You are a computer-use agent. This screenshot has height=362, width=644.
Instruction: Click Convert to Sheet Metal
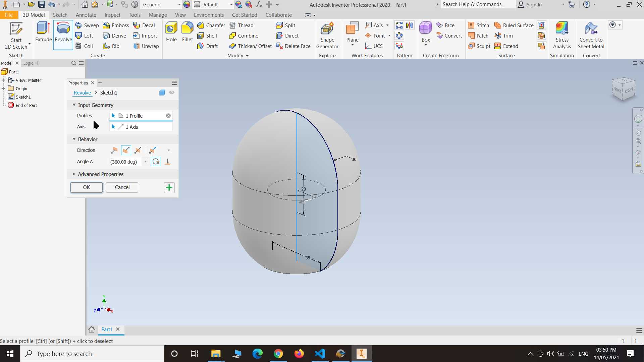click(x=591, y=35)
